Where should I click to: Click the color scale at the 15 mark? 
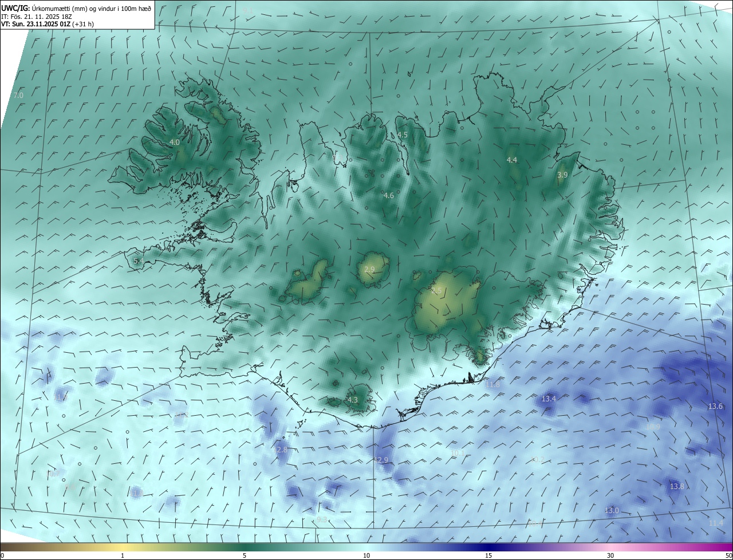(488, 555)
